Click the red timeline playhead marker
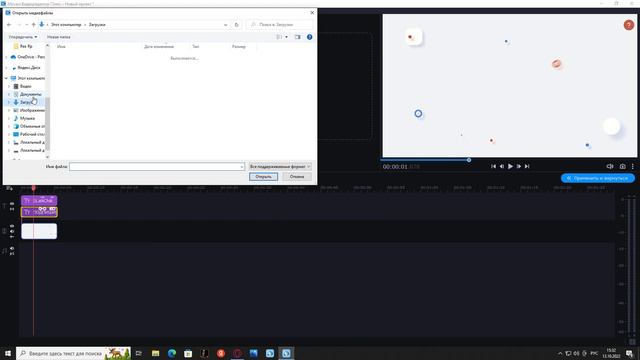Viewport: 640px width, 360px height. [x=33, y=188]
